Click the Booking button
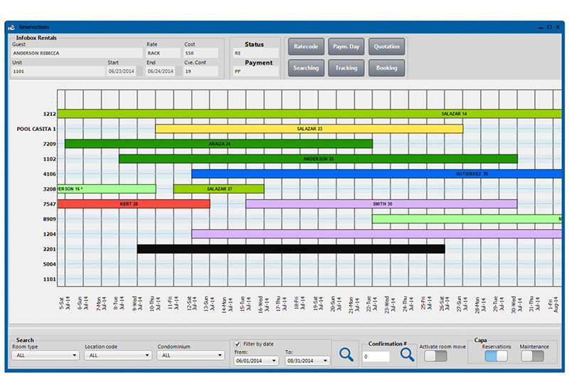Image resolution: width=569 pixels, height=392 pixels. pos(386,68)
